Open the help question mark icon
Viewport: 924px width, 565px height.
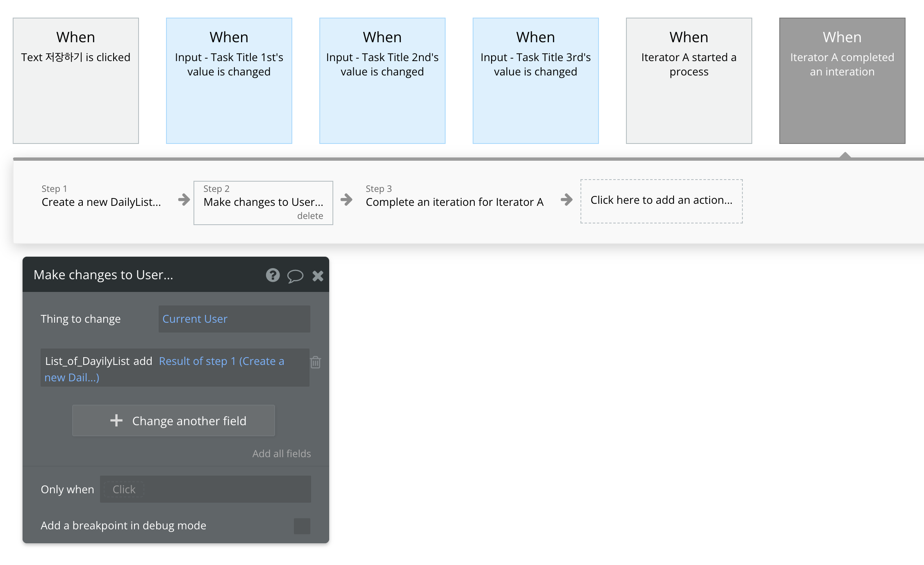pyautogui.click(x=273, y=275)
